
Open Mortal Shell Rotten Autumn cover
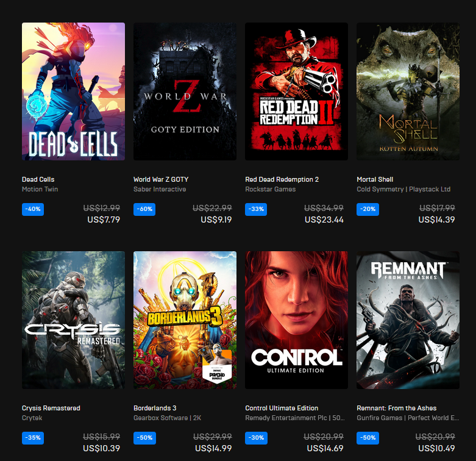point(408,91)
